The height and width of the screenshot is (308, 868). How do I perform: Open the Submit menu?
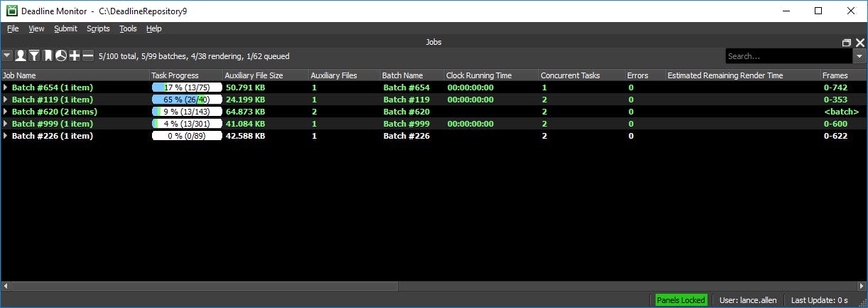(x=65, y=28)
